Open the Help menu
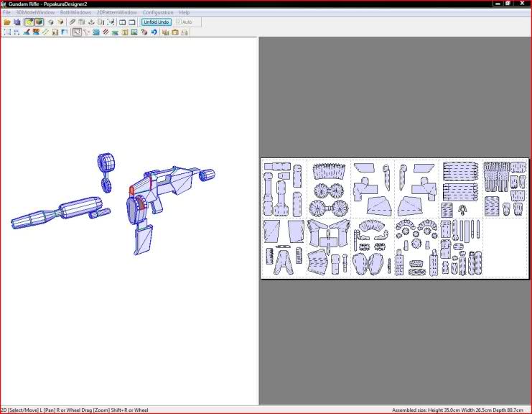Screen dimensions: 532x414 point(185,13)
